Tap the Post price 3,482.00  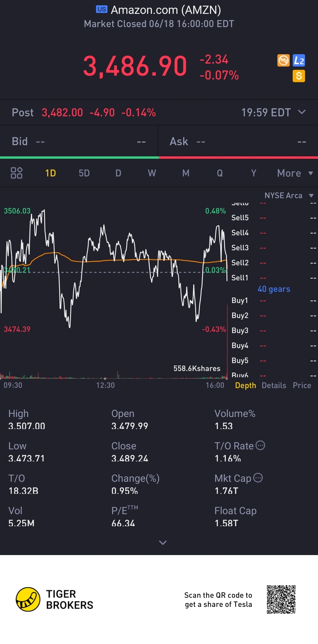[62, 112]
